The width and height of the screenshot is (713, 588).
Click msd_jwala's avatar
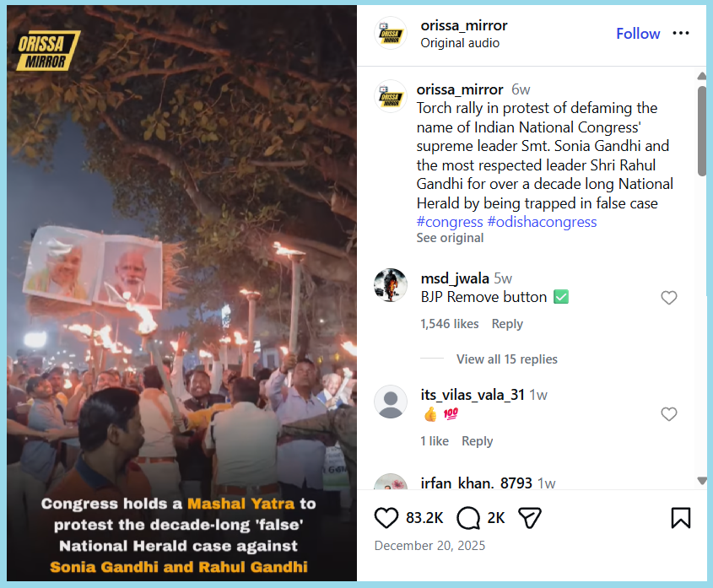point(391,285)
